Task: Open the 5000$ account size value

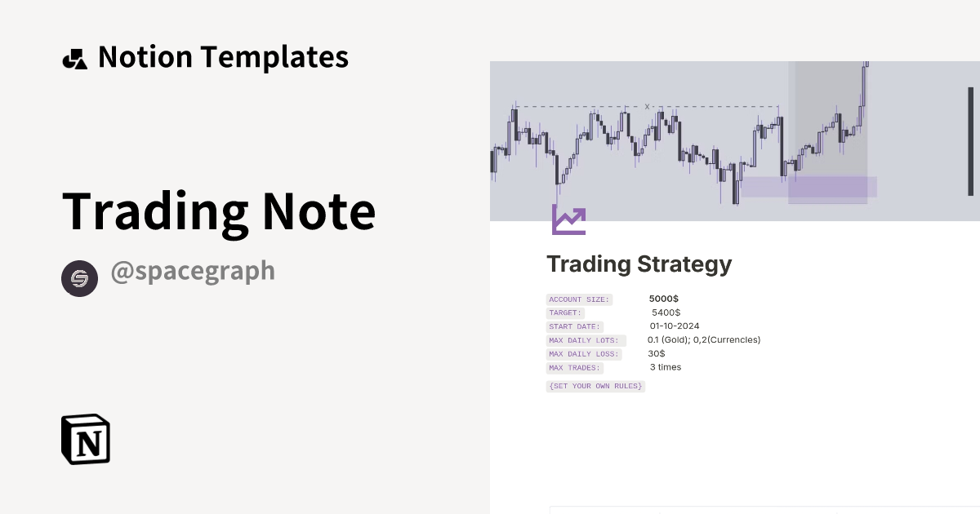Action: [x=664, y=299]
